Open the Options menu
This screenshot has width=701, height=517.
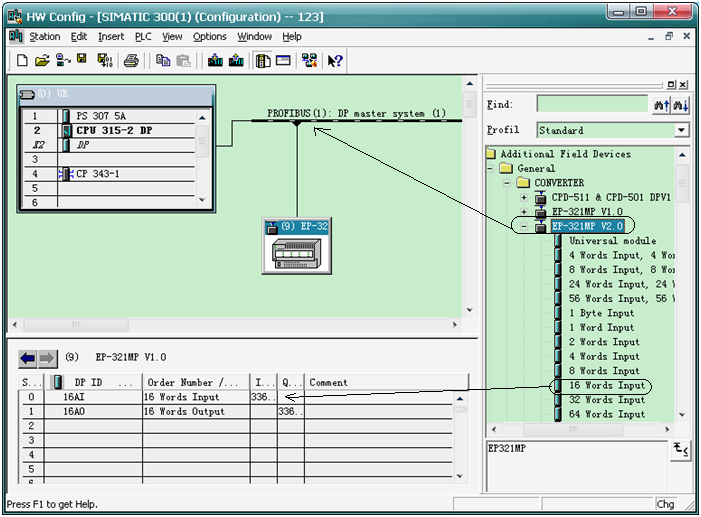[x=210, y=36]
